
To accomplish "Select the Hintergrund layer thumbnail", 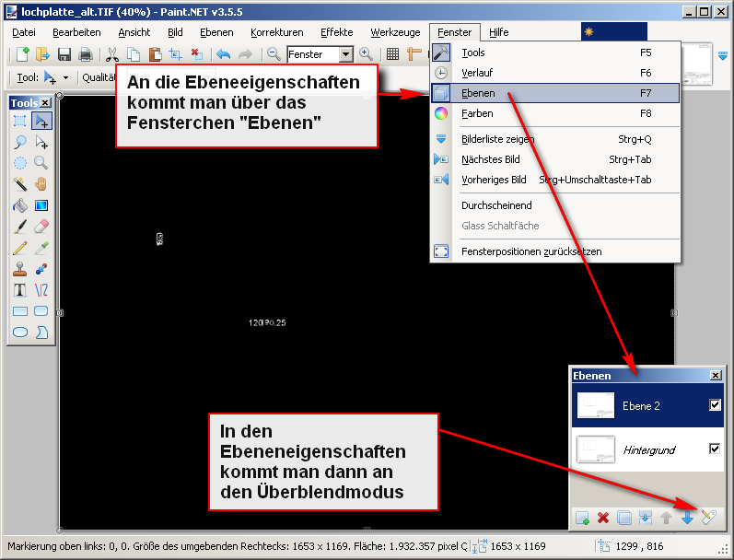I will tap(596, 449).
